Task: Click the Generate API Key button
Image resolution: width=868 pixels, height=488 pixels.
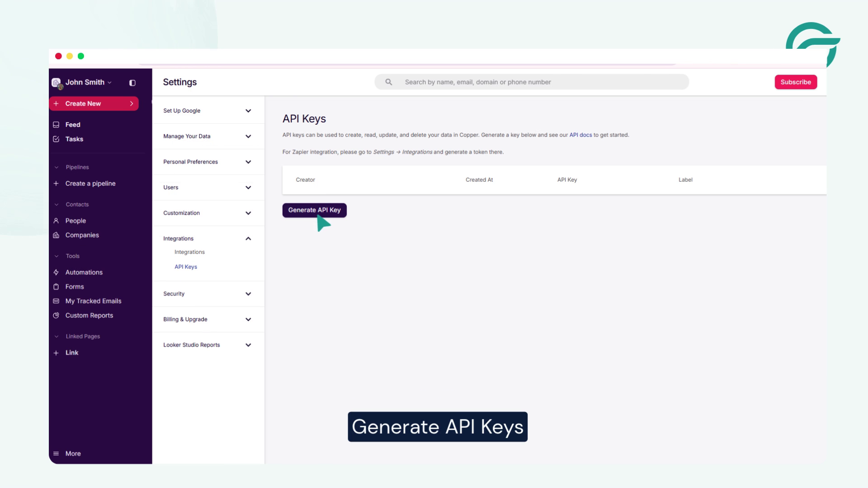Action: click(x=315, y=210)
